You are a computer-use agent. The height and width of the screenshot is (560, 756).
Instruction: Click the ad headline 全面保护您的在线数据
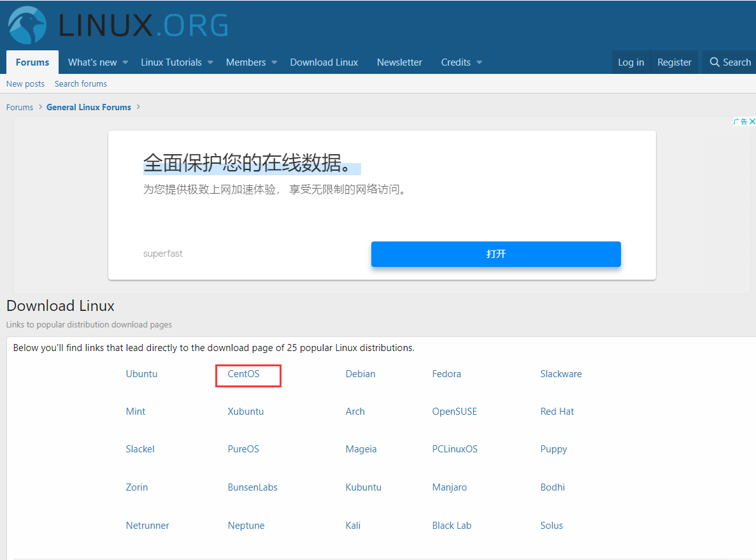[247, 163]
